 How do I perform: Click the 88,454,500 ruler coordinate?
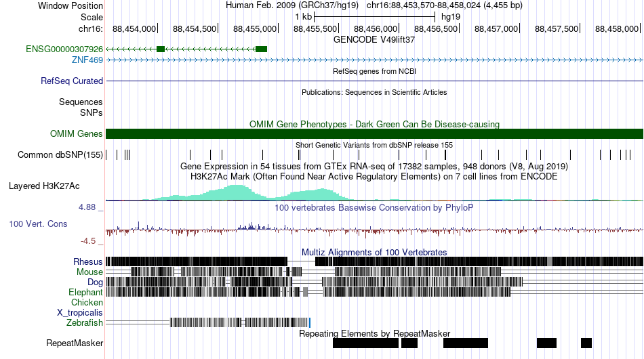click(195, 28)
